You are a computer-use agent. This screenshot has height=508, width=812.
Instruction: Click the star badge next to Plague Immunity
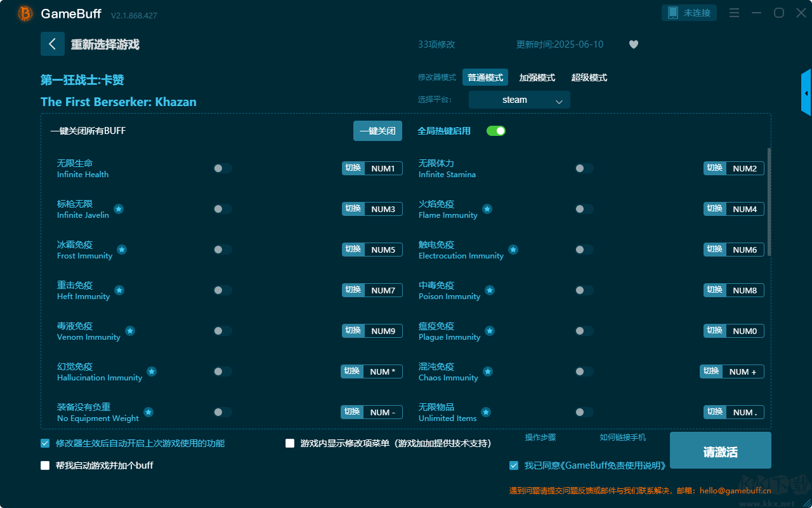coord(490,331)
